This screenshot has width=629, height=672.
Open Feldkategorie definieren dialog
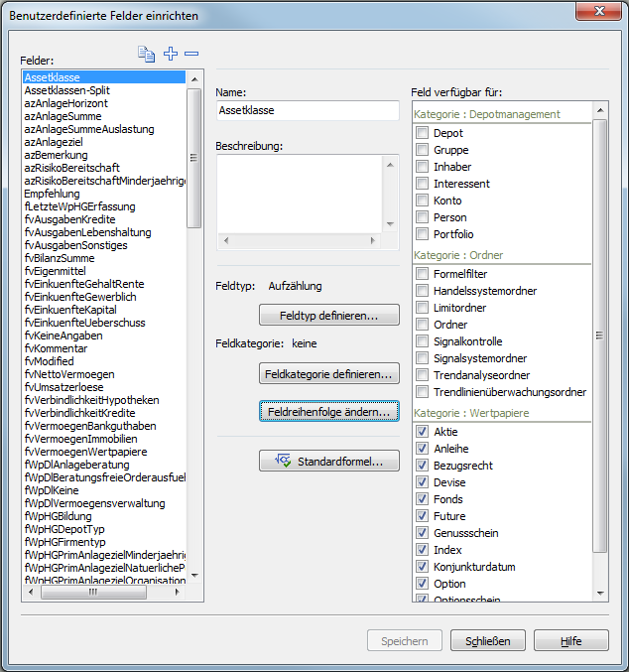328,374
